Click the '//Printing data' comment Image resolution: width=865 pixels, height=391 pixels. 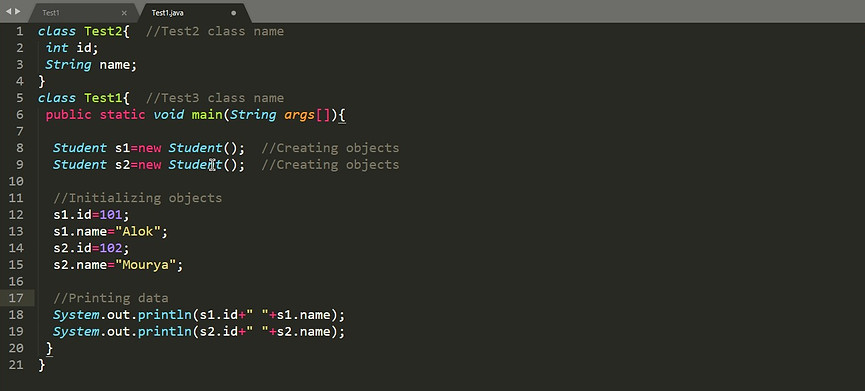click(x=111, y=298)
